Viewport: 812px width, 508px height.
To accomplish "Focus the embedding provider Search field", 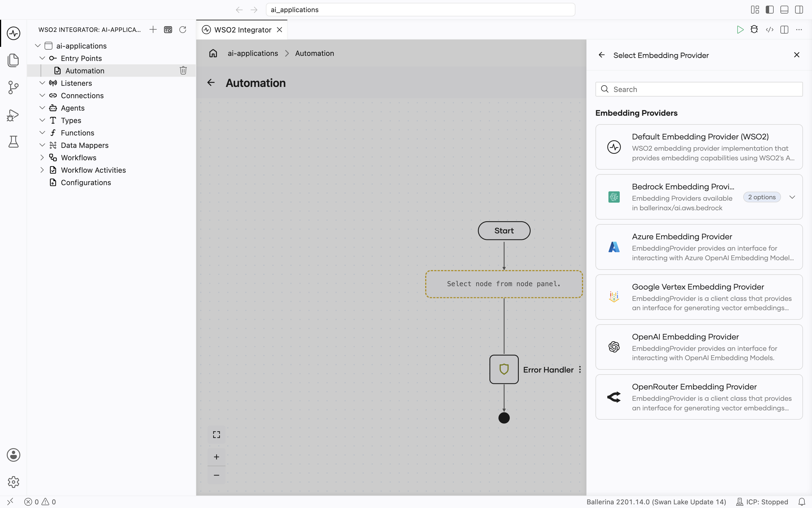I will (699, 89).
